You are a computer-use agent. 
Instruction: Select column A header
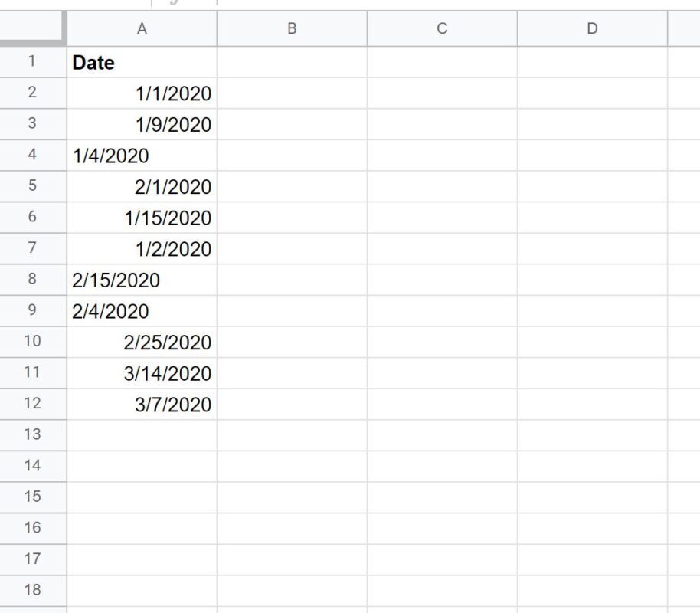coord(142,28)
